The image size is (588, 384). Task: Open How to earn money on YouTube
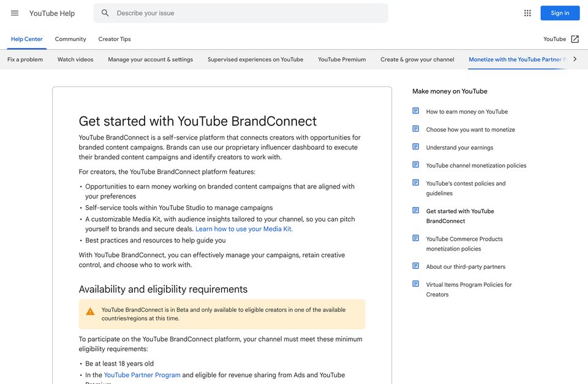point(467,111)
